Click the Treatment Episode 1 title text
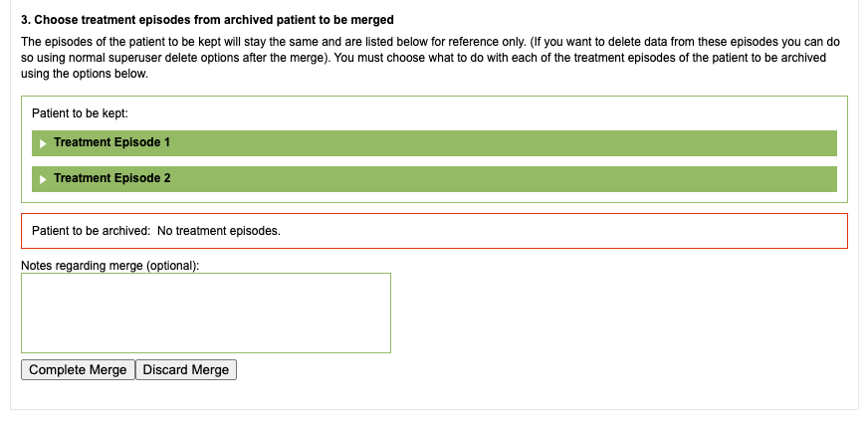868x423 pixels. coord(111,142)
